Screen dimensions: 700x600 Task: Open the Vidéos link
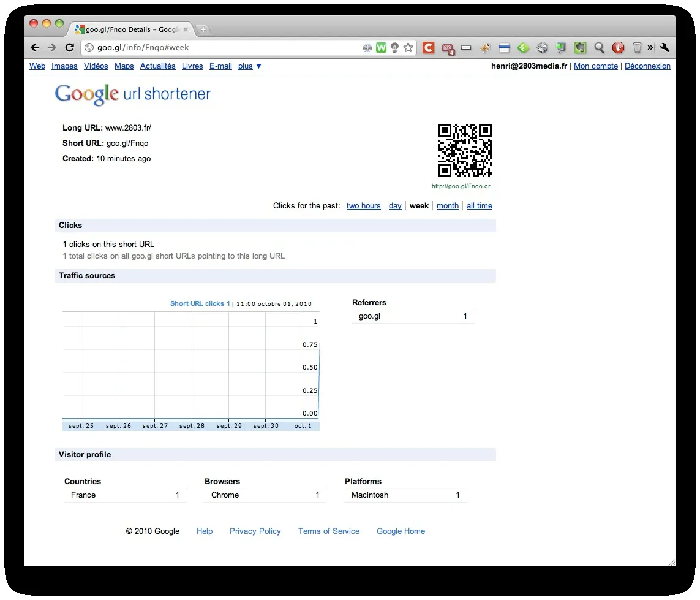tap(96, 66)
